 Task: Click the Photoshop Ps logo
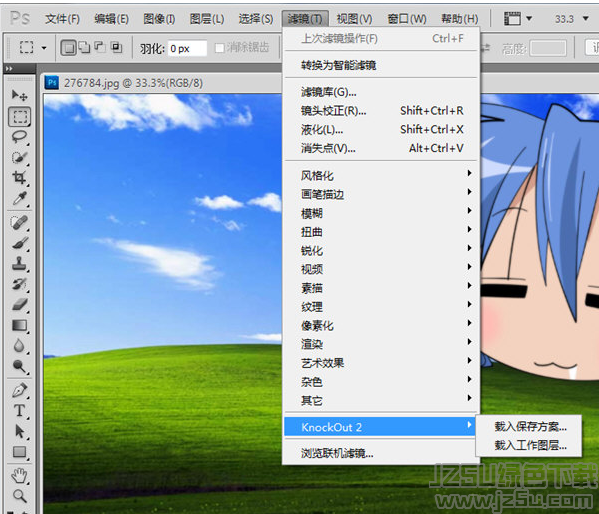(x=19, y=18)
